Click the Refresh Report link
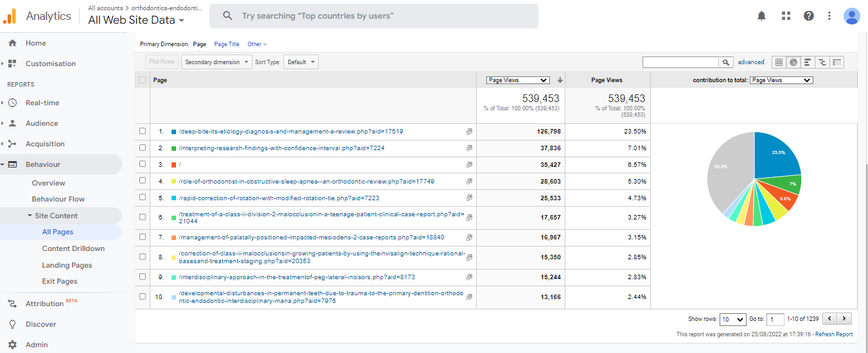 point(834,334)
